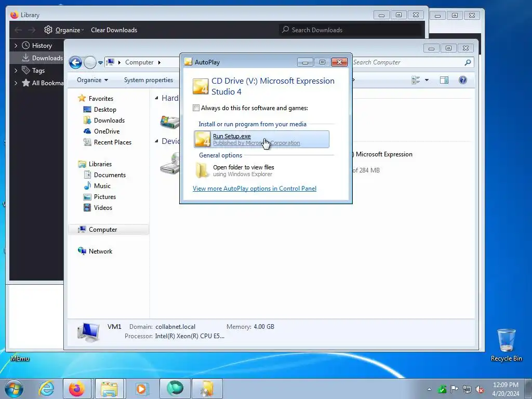Check Always do this for software and games

tap(196, 108)
